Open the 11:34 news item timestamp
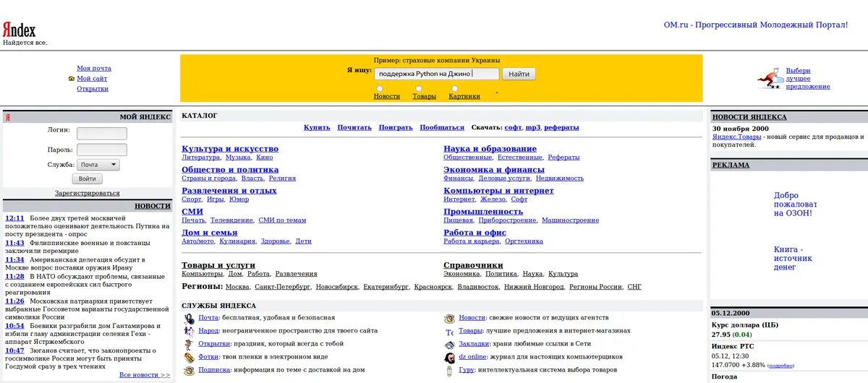 coord(14,259)
